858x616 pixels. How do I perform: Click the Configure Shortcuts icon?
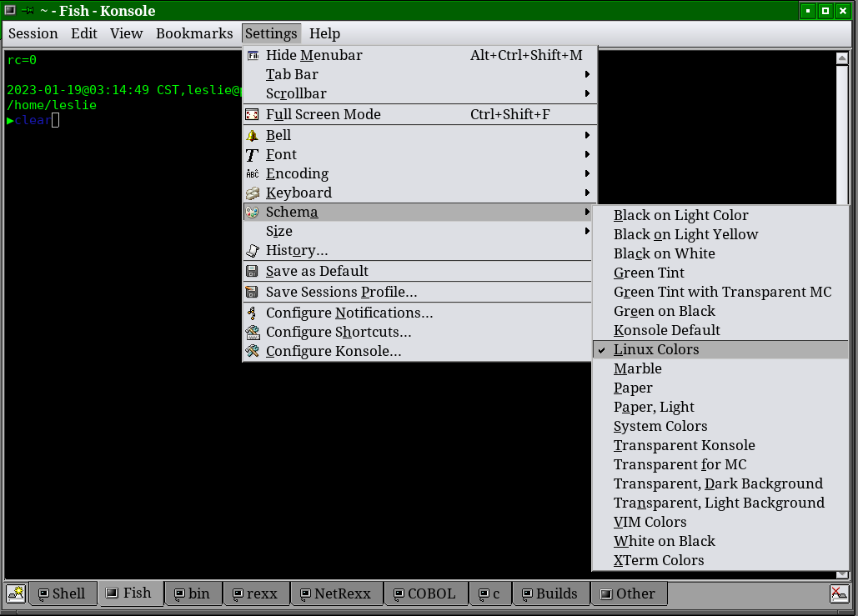(x=253, y=332)
